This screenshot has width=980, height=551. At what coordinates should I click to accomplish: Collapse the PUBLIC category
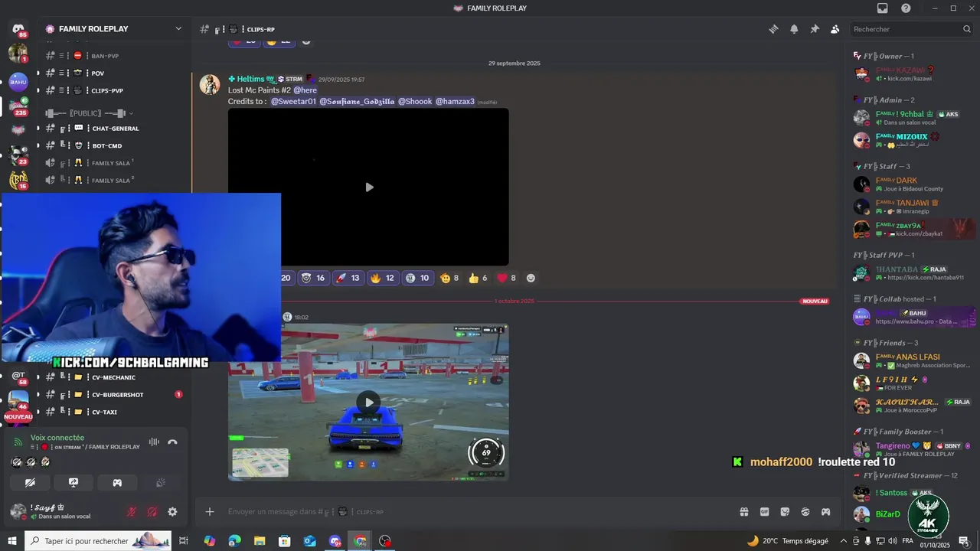(x=87, y=113)
